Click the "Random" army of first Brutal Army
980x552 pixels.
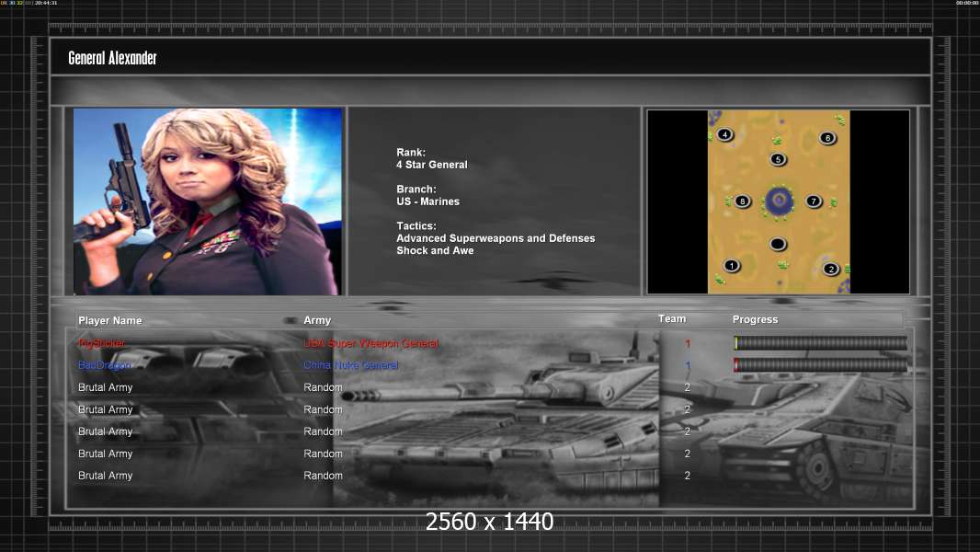pos(323,387)
